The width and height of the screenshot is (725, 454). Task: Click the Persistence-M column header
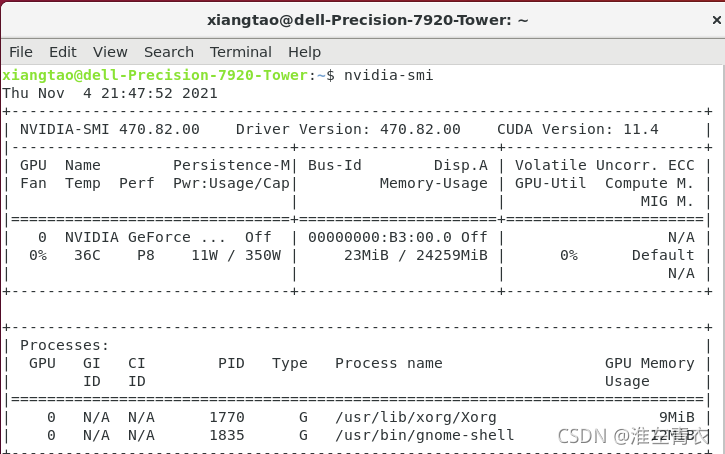231,165
